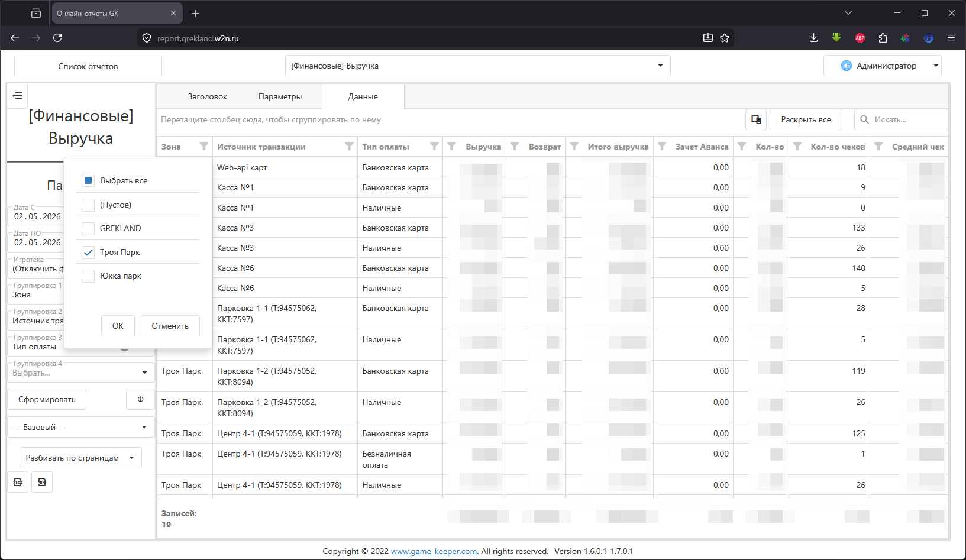Click the 140 receipts count cell
Viewport: 966px width, 560px height.
coord(829,268)
